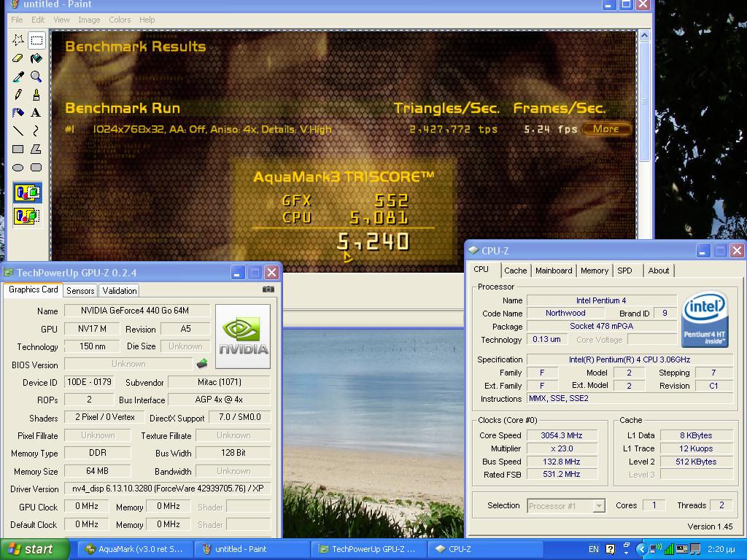This screenshot has width=747, height=560.
Task: Click the EN language indicator in tray
Action: pyautogui.click(x=594, y=549)
